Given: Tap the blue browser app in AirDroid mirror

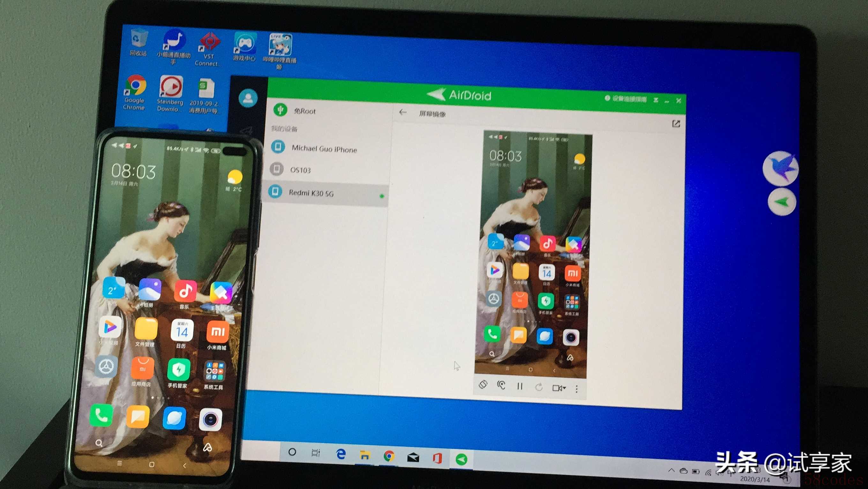Looking at the screenshot, I should (544, 336).
